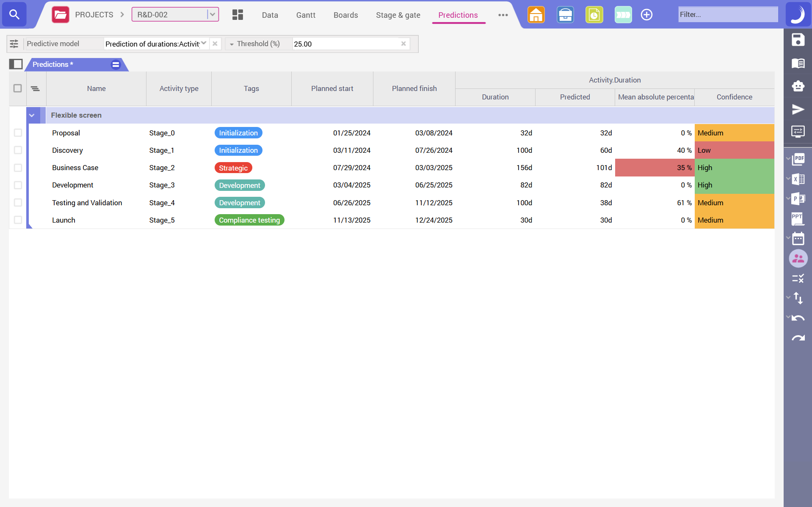Viewport: 812px width, 507px height.
Task: Switch to the Data tab
Action: [270, 15]
